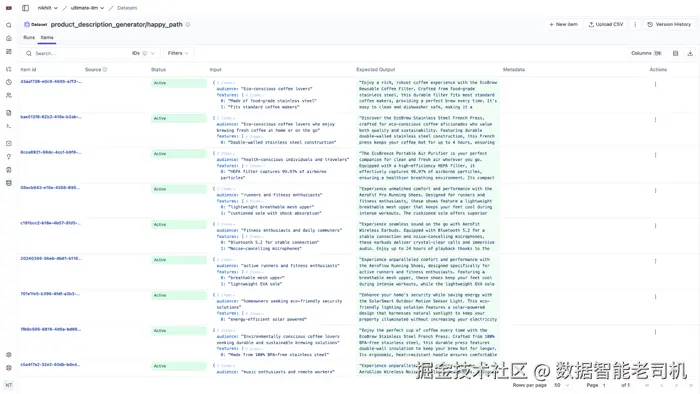Open the IDs search-type dropdown
The width and height of the screenshot is (700, 394).
pyautogui.click(x=143, y=53)
